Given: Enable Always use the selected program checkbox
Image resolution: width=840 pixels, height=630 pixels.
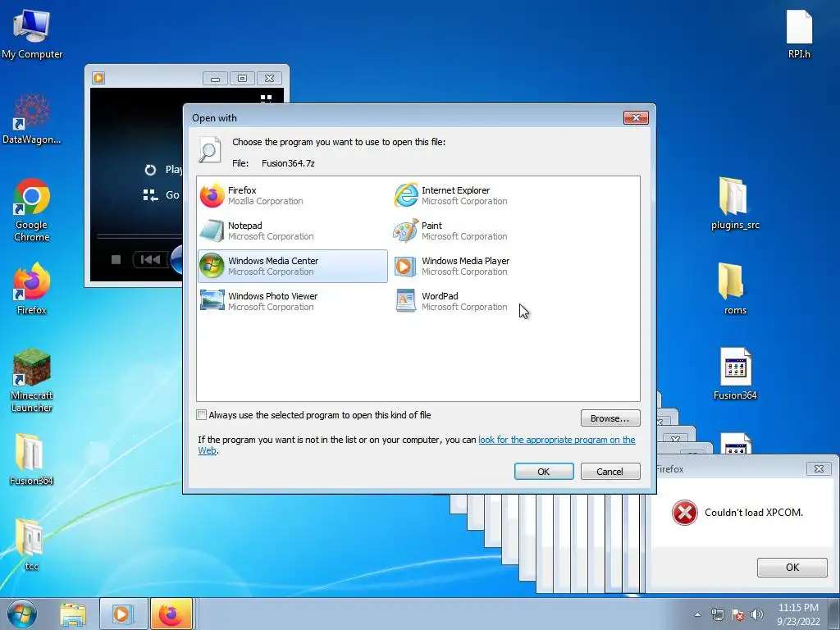Looking at the screenshot, I should tap(202, 414).
